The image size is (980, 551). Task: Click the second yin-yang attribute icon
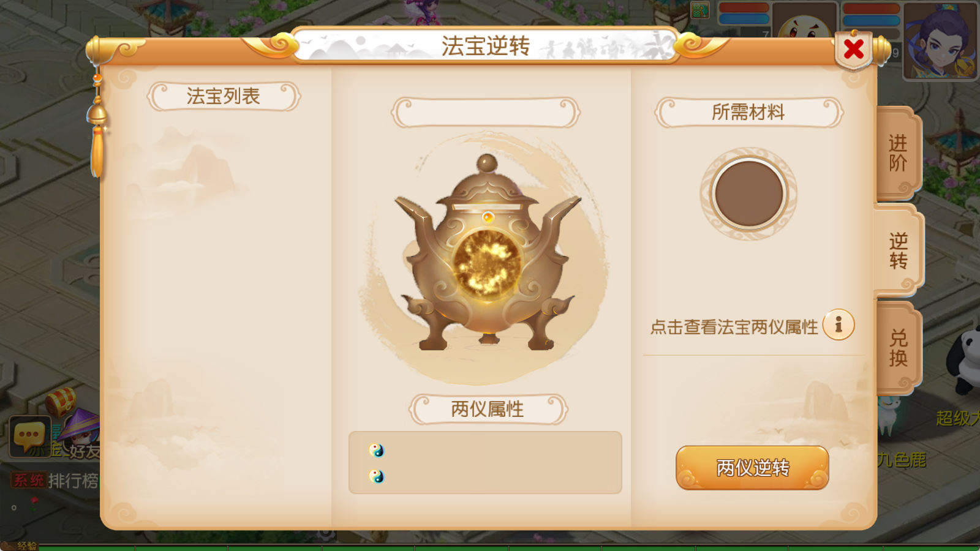pyautogui.click(x=377, y=476)
